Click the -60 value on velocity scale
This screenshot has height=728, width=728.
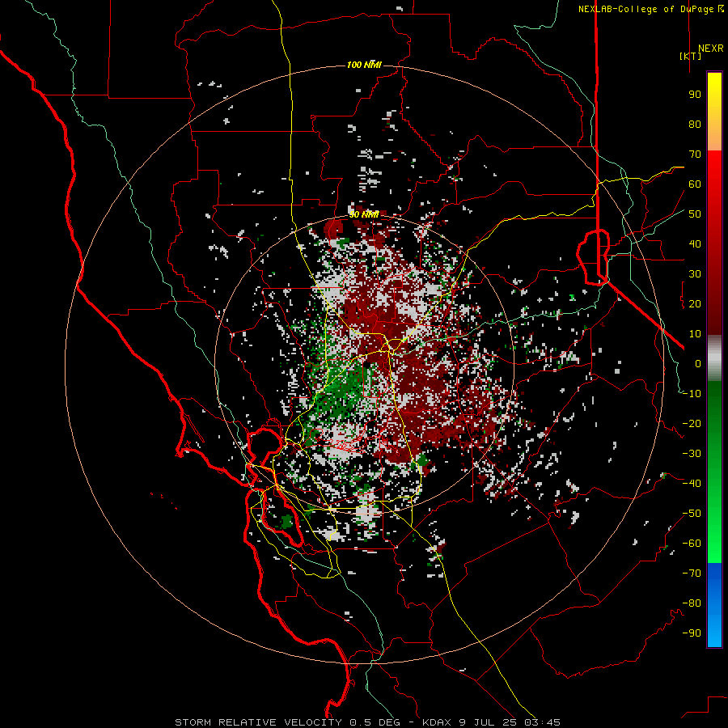point(692,544)
